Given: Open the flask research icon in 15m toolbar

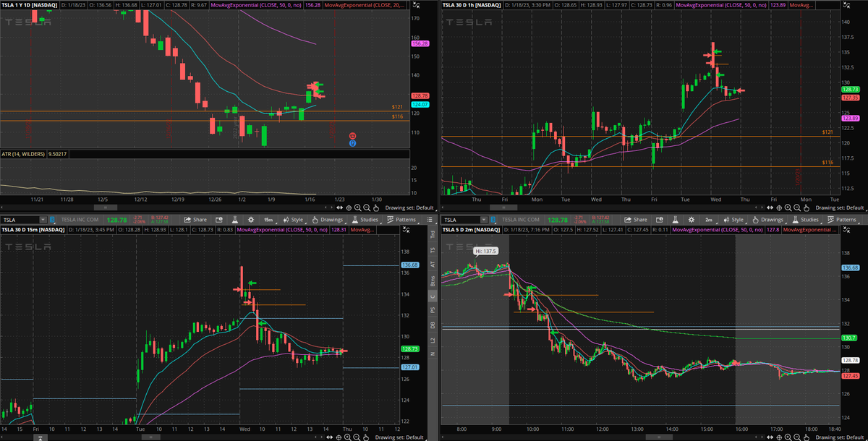Looking at the screenshot, I should pos(234,219).
